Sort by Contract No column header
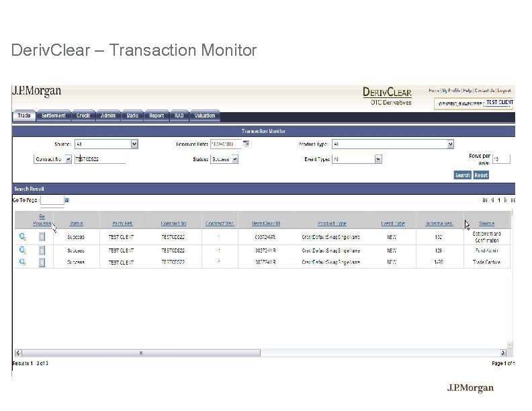Screen dimensions: 532x411 (173, 224)
